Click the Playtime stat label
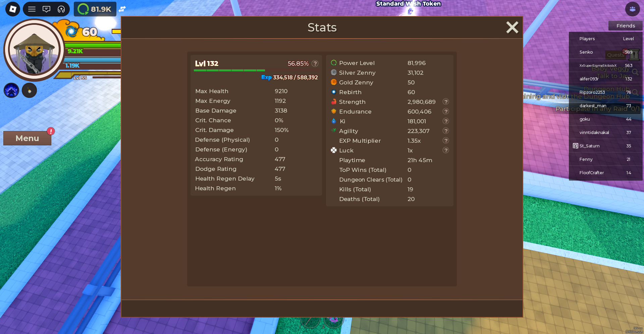 click(352, 160)
